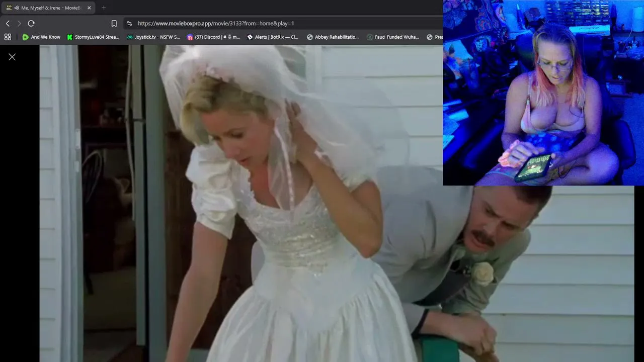Go forward in browser history
This screenshot has width=644, height=362.
pos(19,24)
